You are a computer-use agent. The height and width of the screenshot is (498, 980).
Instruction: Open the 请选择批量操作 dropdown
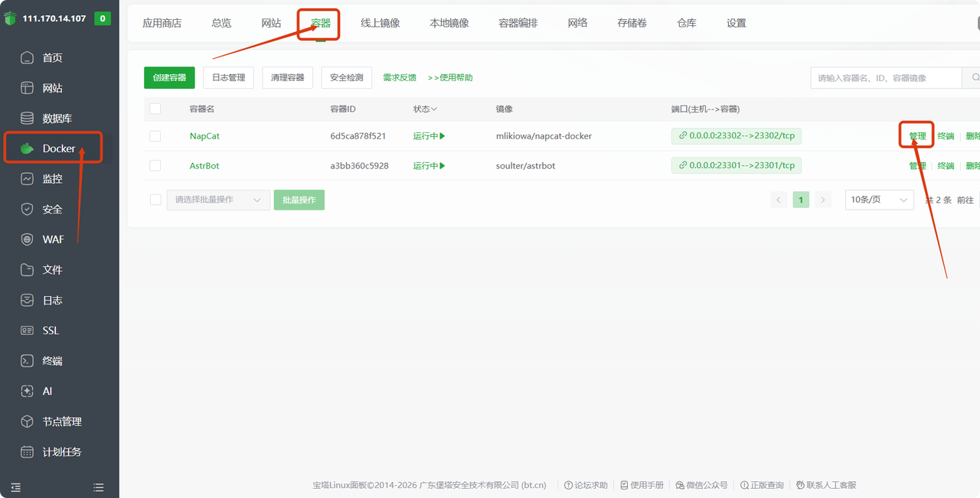pyautogui.click(x=218, y=200)
